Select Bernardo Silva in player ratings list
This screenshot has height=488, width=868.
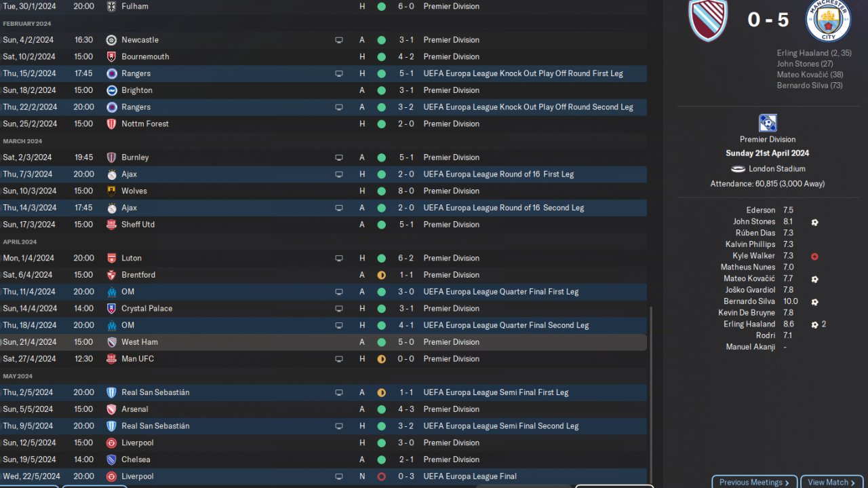749,301
